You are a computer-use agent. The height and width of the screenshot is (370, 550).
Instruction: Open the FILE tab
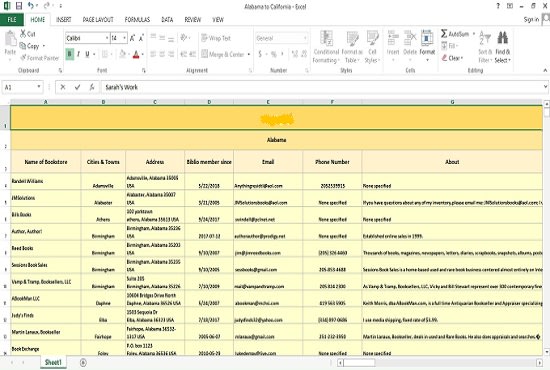12,20
